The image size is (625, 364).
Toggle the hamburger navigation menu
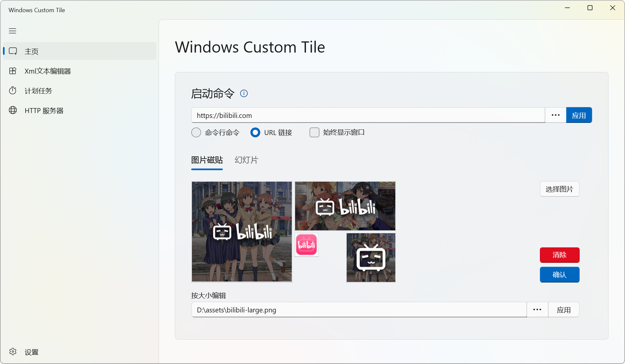(x=12, y=31)
